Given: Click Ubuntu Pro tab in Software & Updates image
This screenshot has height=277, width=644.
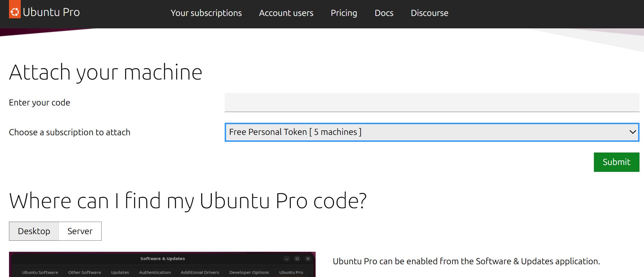Looking at the screenshot, I should (291, 273).
